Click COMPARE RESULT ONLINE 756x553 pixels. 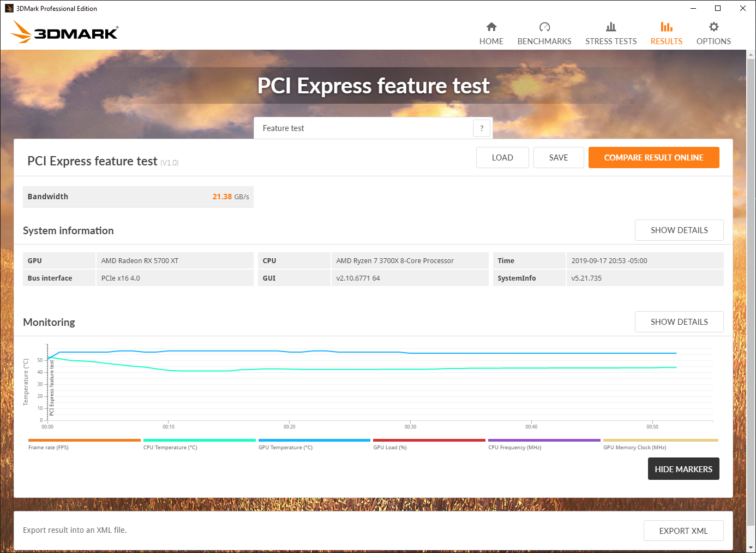[653, 158]
